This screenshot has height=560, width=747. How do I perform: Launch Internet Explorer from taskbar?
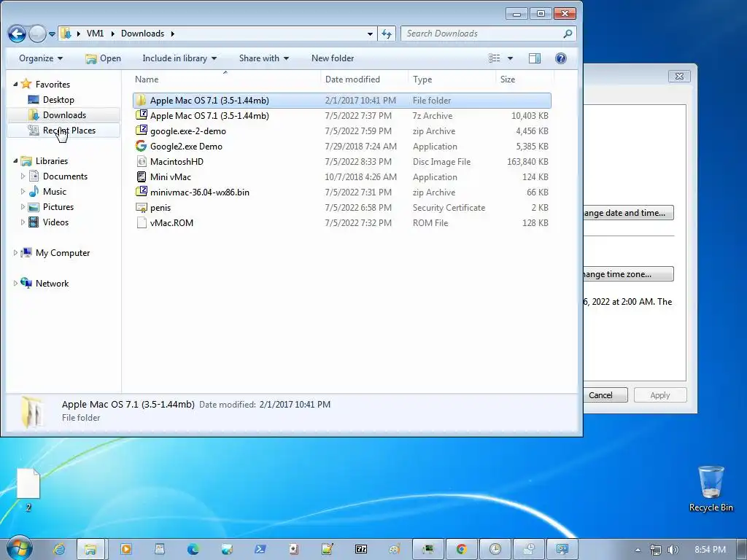coord(59,550)
